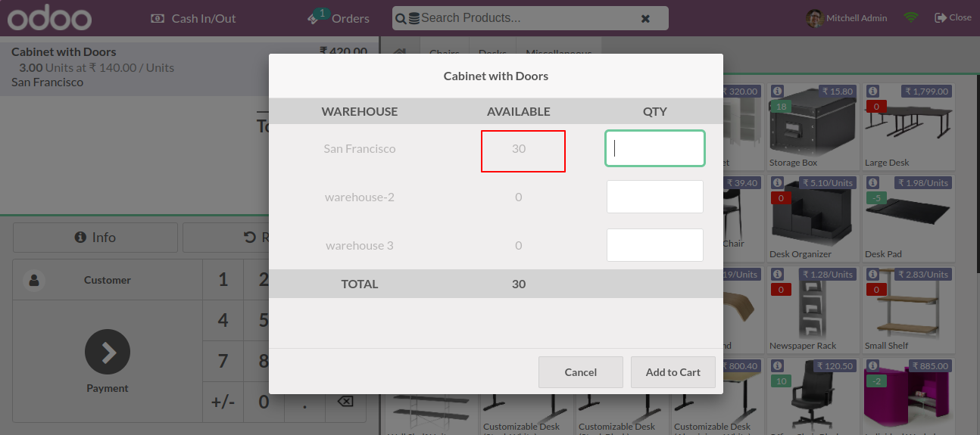
Task: Click the warehouse-2 quantity input
Action: pyautogui.click(x=655, y=197)
